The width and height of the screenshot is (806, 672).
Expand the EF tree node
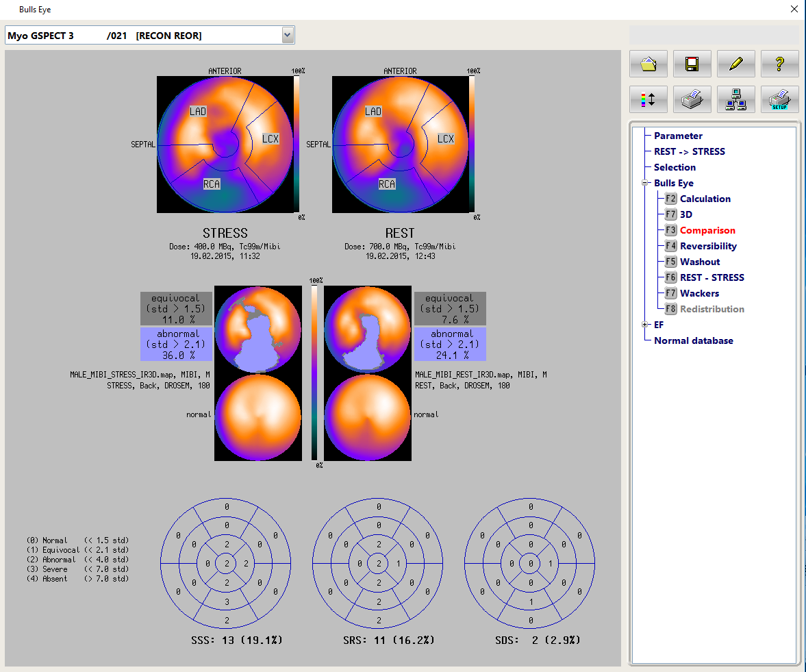[x=644, y=325]
